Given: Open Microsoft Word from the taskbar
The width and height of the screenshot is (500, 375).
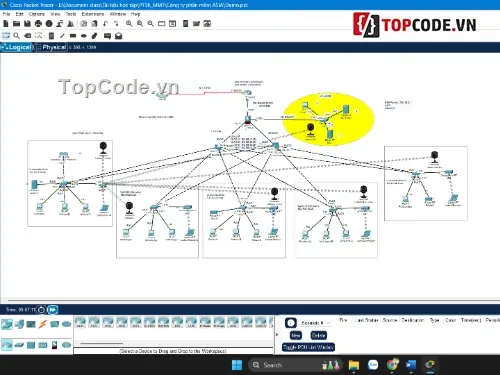Looking at the screenshot, I should click(x=411, y=365).
